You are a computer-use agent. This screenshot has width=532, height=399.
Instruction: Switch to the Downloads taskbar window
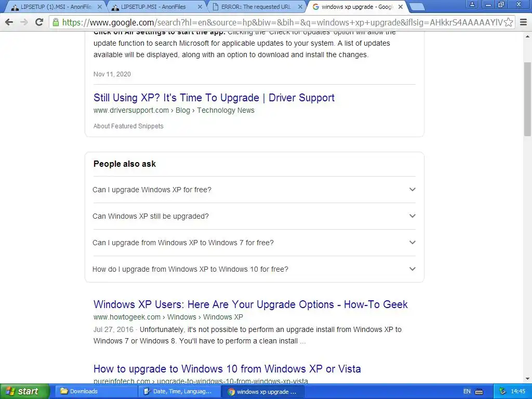[95, 391]
